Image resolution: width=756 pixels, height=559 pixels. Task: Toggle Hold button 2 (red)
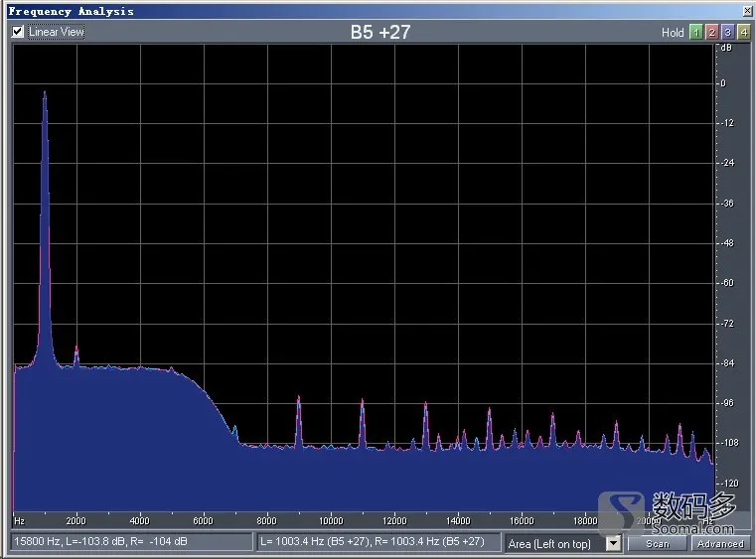712,33
